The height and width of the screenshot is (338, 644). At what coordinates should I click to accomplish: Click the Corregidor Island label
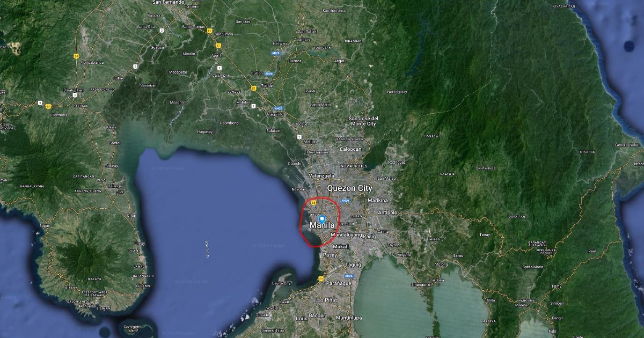click(133, 328)
